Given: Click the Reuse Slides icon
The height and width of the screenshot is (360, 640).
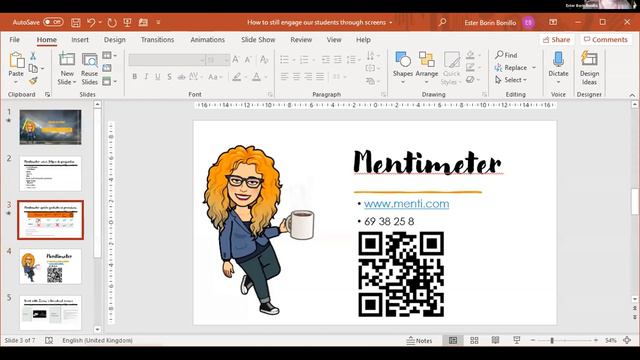Looking at the screenshot, I should [x=89, y=60].
